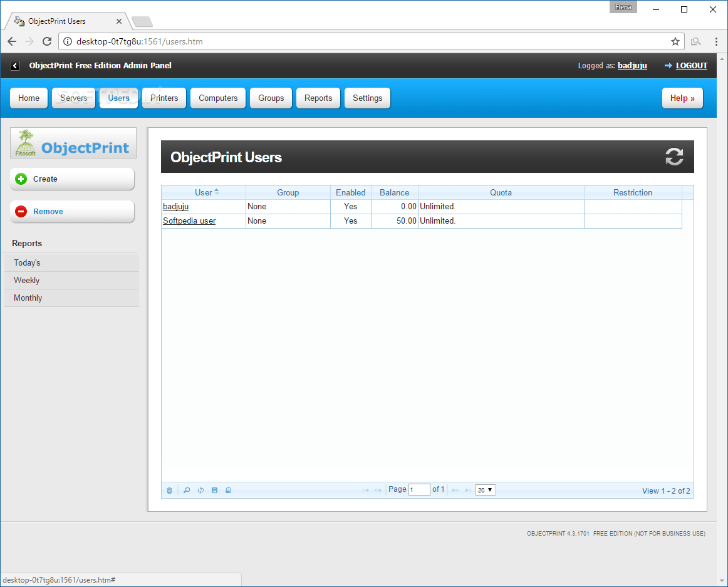Click the Elena profile badge

623,7
